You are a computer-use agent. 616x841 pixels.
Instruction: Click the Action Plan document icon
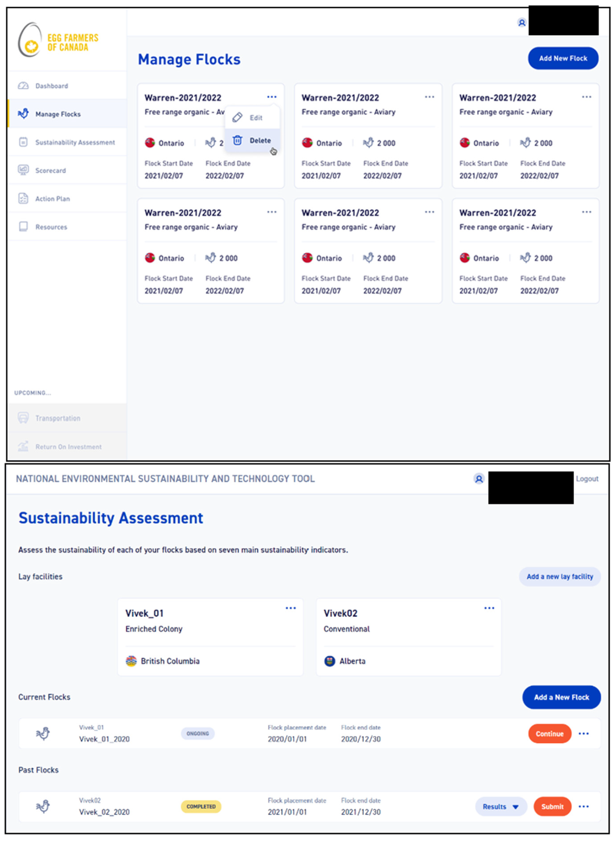(x=23, y=198)
